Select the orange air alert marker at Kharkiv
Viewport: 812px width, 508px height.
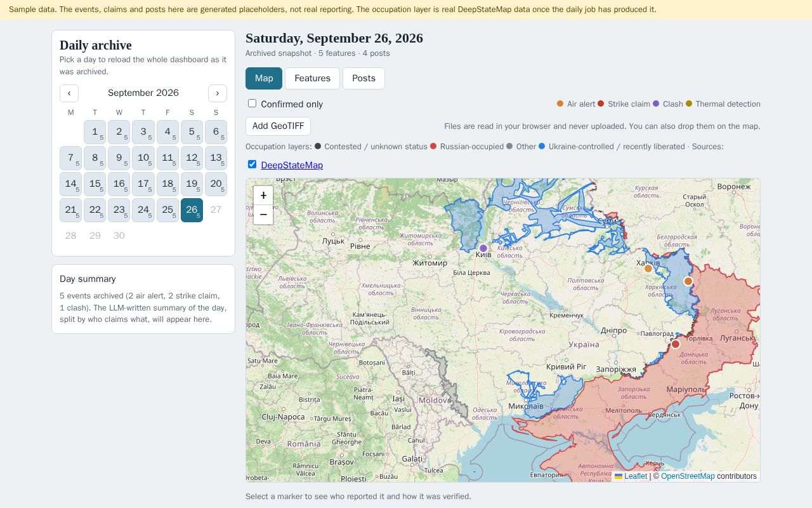(648, 269)
